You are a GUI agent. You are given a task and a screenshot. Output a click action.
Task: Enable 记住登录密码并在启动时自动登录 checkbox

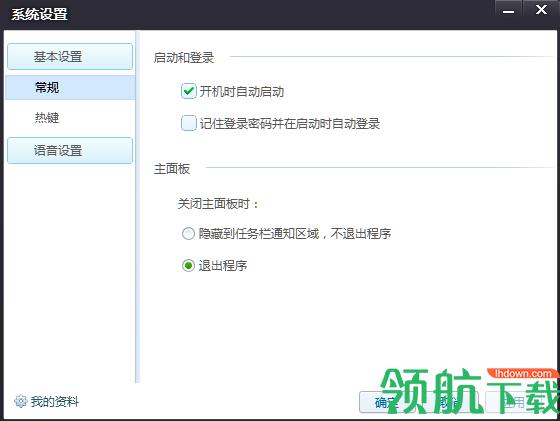[188, 123]
